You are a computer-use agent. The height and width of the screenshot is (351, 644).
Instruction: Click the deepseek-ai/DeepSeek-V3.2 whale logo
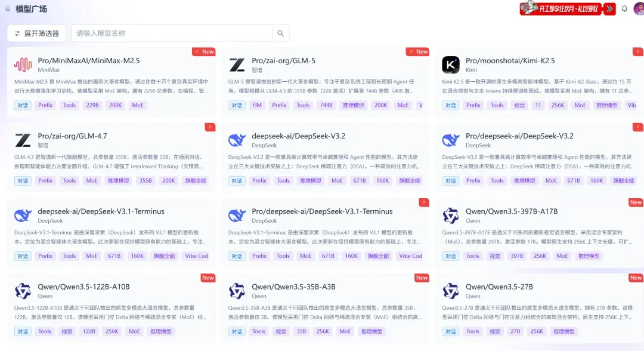237,140
